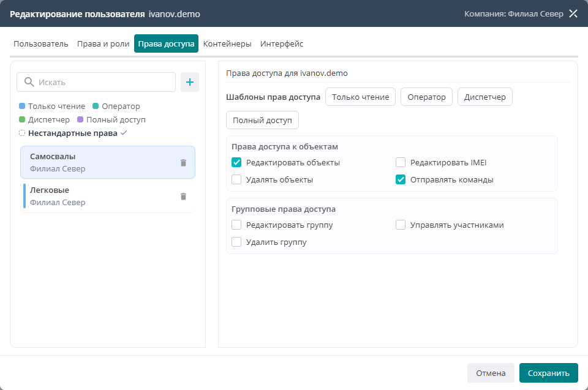The width and height of the screenshot is (588, 390).
Task: Click Сохранить to save changes
Action: (548, 373)
